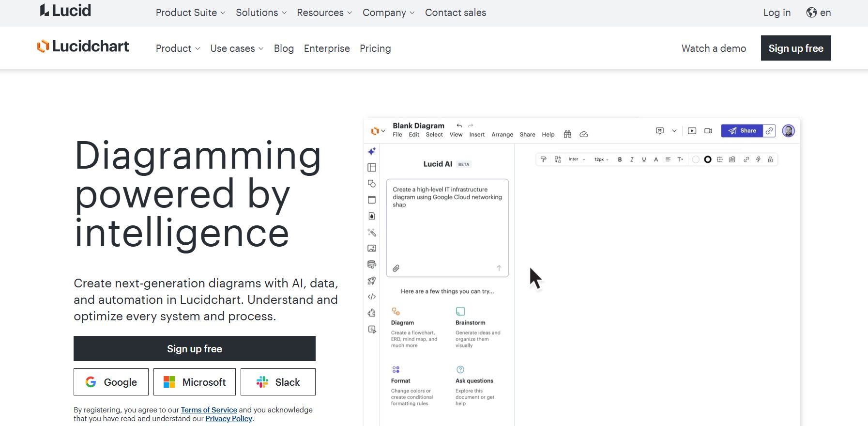Select the format painter roller icon
868x426 pixels.
pos(544,159)
